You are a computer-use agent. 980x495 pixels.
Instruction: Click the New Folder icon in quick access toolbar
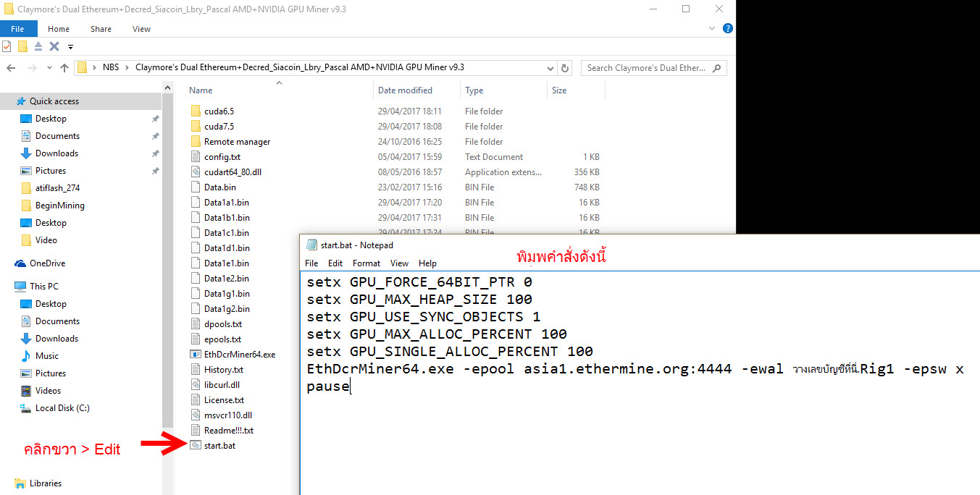tap(22, 46)
